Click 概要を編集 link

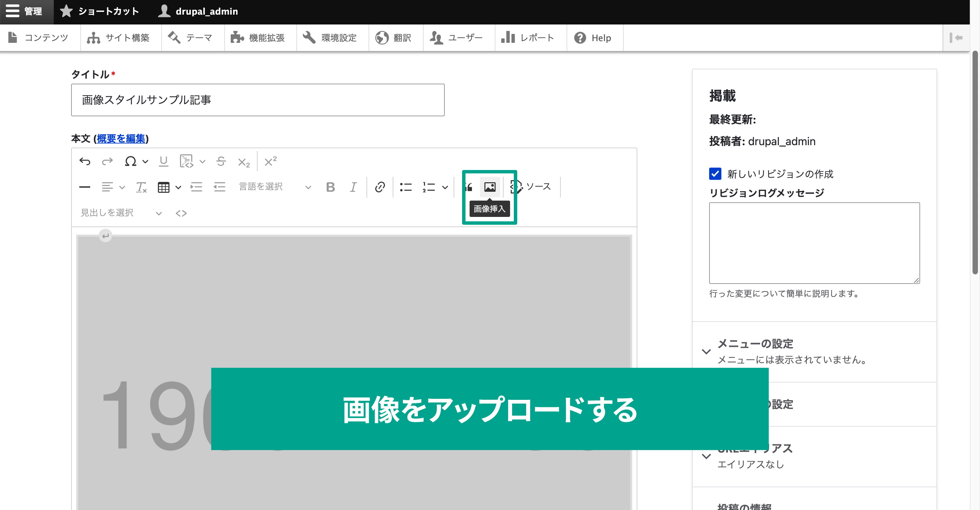point(121,139)
